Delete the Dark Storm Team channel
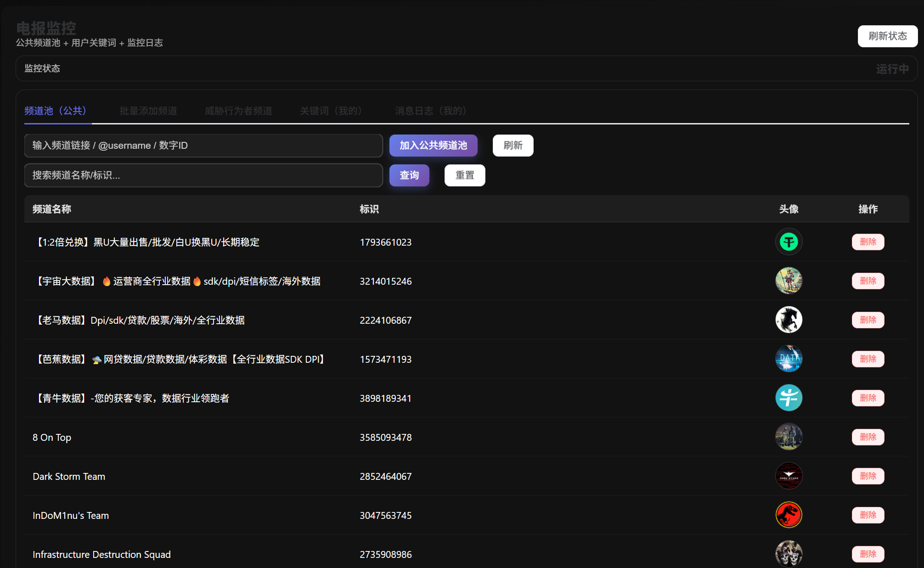The width and height of the screenshot is (924, 568). (x=868, y=476)
